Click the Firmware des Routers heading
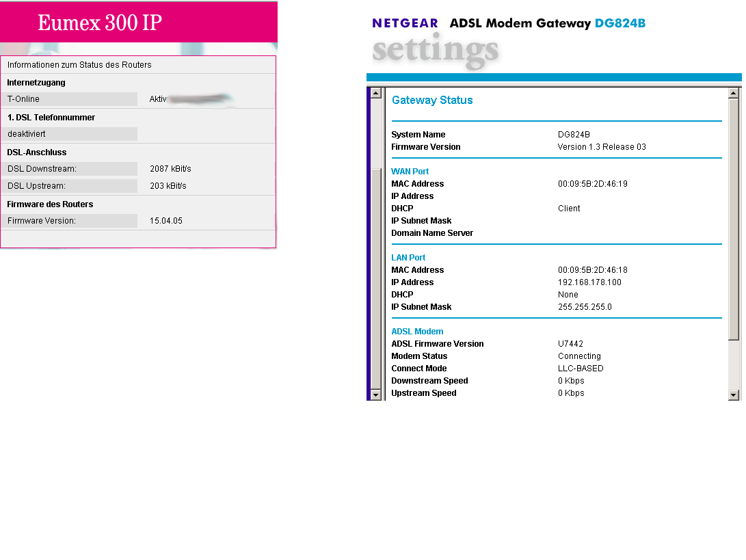The height and width of the screenshot is (560, 746). tap(50, 204)
